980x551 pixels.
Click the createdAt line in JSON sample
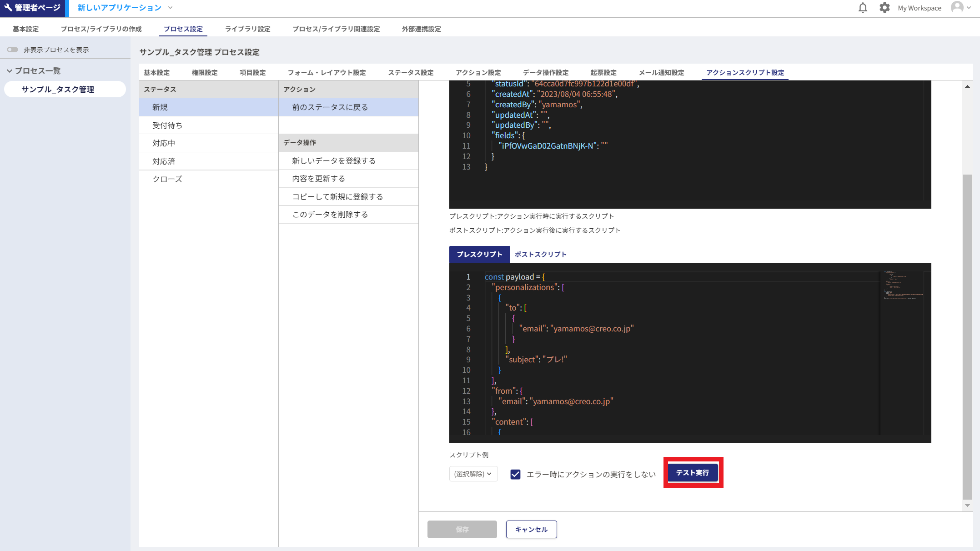click(x=554, y=94)
